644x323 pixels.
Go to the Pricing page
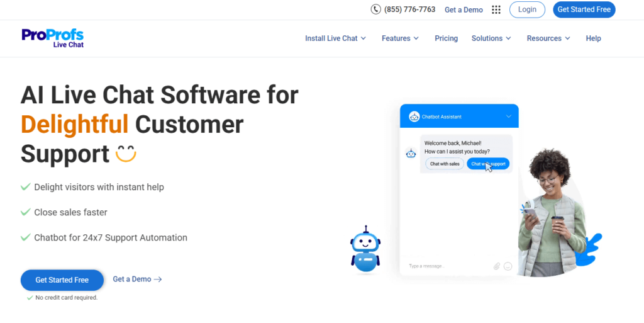pyautogui.click(x=446, y=38)
